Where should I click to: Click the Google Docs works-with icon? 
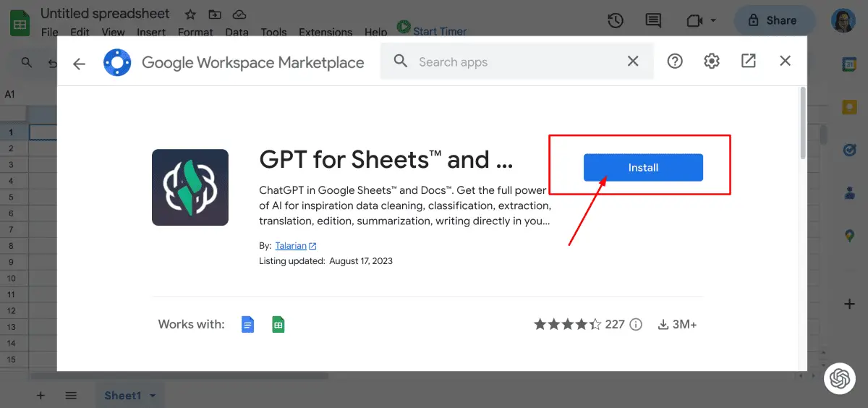(x=247, y=324)
